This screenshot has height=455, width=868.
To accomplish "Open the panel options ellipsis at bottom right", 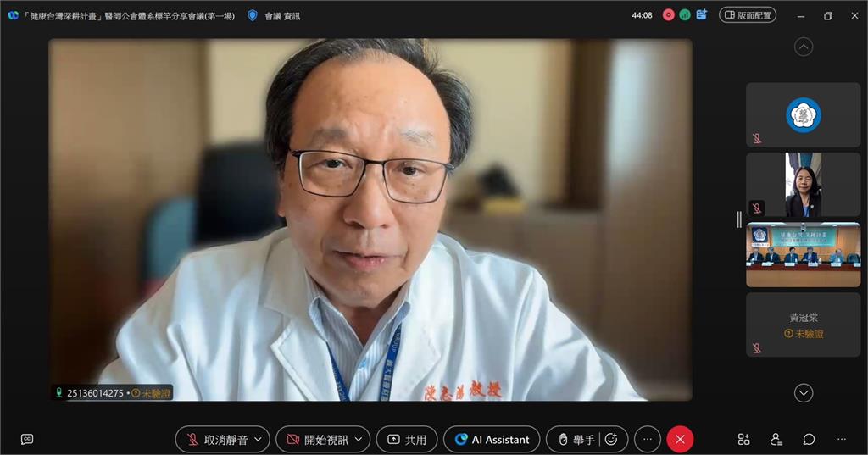I will [x=842, y=440].
